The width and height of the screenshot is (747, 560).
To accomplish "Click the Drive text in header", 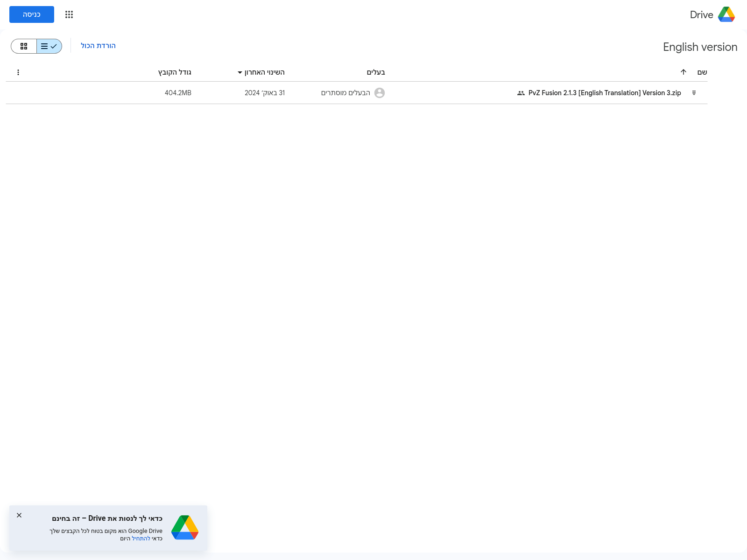I will (701, 14).
